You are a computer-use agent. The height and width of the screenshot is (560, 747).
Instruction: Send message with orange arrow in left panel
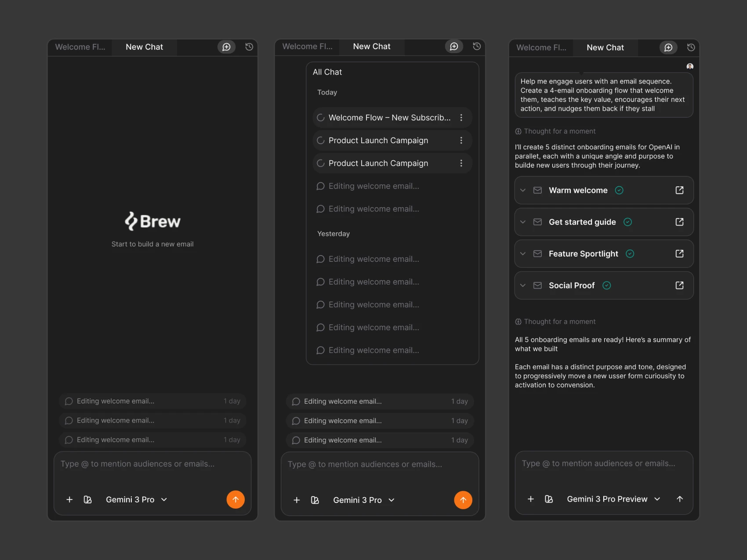(236, 499)
